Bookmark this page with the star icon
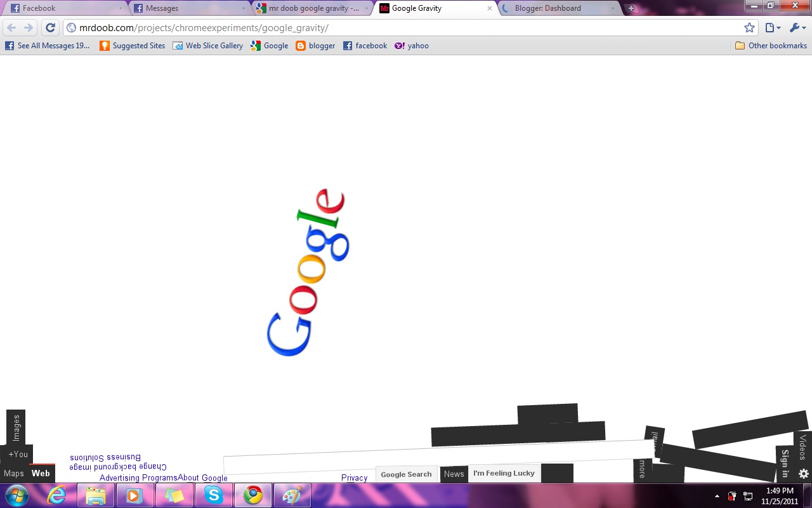 (749, 27)
